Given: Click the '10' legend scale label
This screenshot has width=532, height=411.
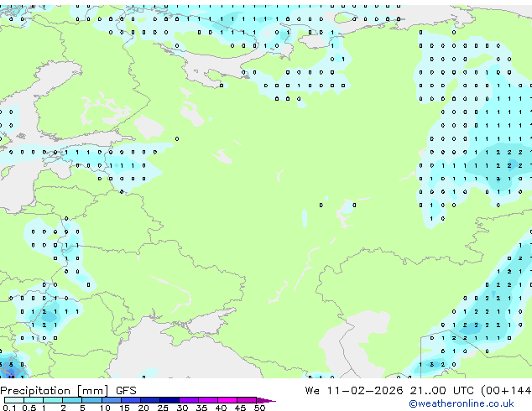Looking at the screenshot, I should tap(105, 408).
